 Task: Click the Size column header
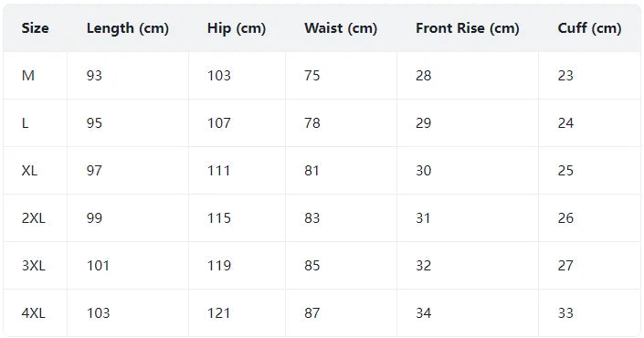click(35, 28)
